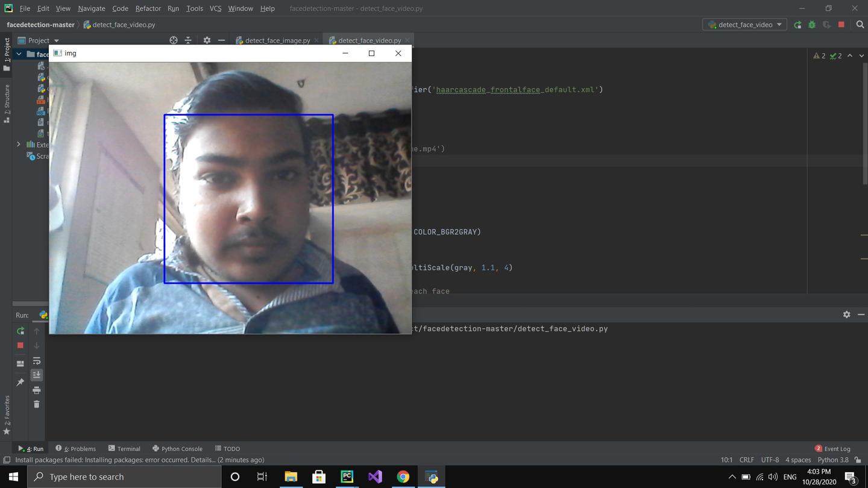Open the Refactor menu

click(148, 8)
